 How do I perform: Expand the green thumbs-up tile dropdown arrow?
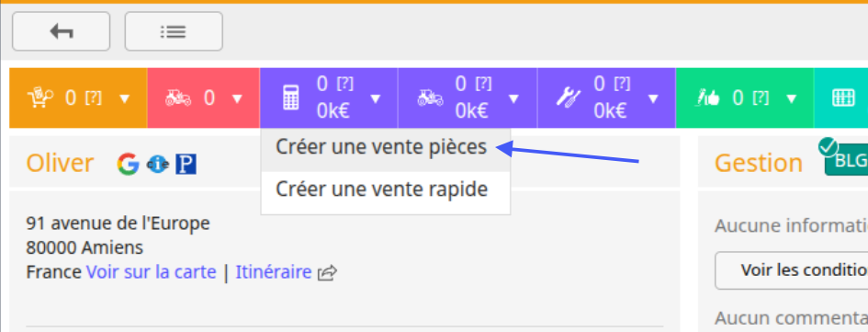point(792,98)
